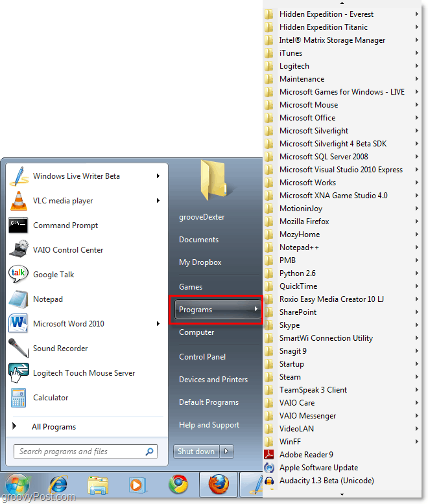Click the user folder picture icon
The width and height of the screenshot is (428, 504).
click(x=214, y=180)
